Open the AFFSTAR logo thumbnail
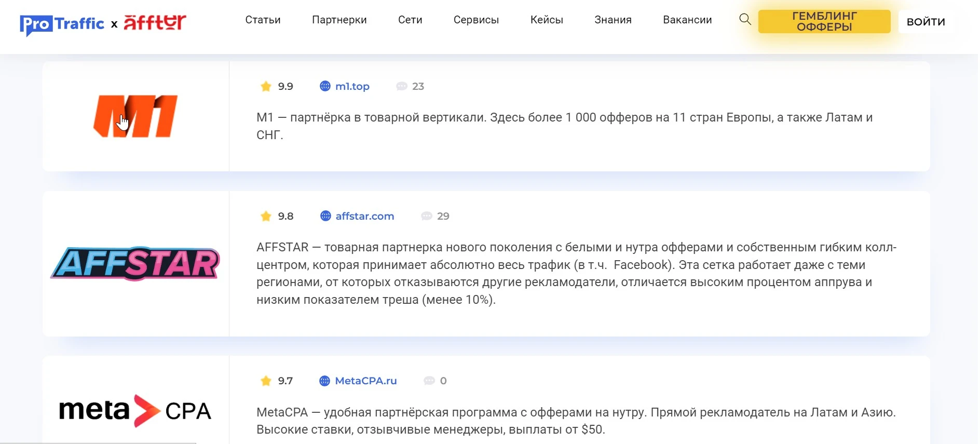The width and height of the screenshot is (980, 444). (135, 264)
